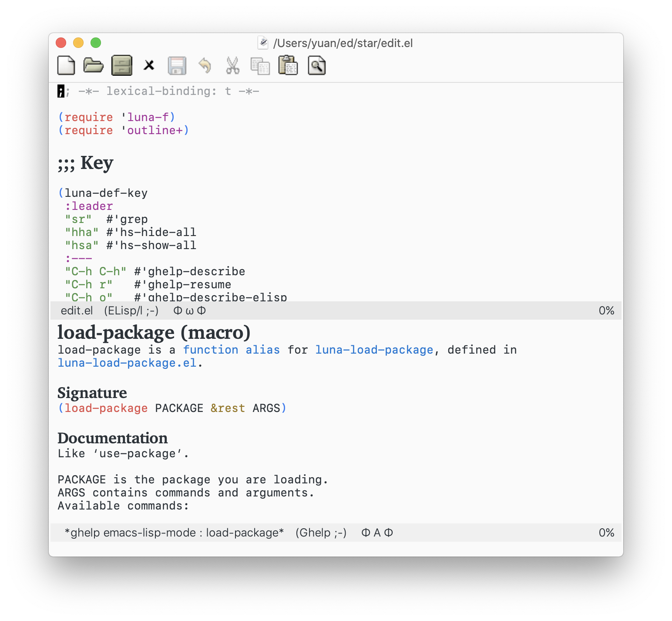672x621 pixels.
Task: Save buffer with the floppy disk icon
Action: point(177,66)
